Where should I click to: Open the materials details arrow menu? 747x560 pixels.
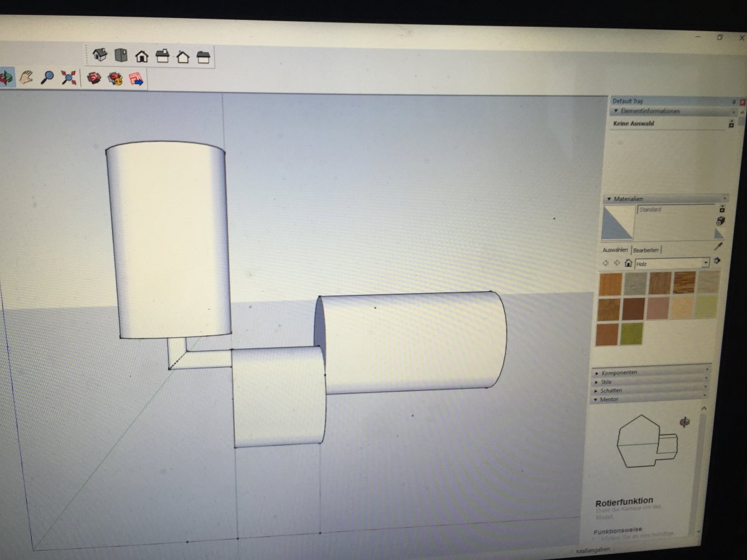click(x=717, y=261)
